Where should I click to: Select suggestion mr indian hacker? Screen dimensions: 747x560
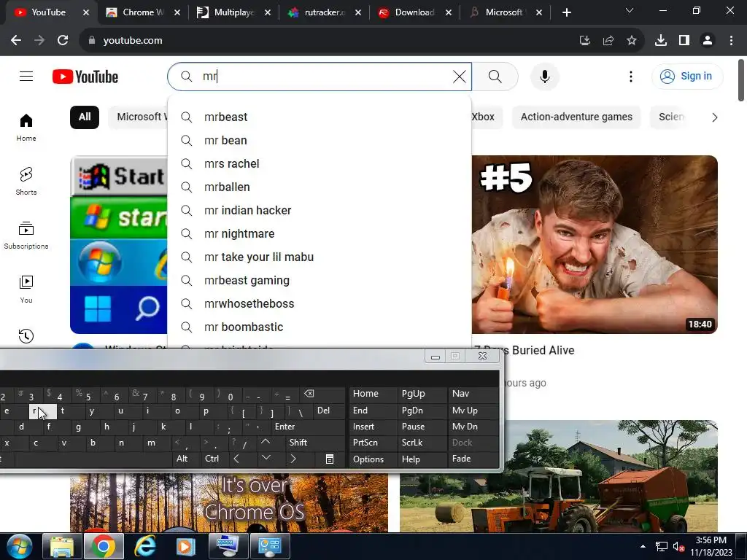(320, 211)
